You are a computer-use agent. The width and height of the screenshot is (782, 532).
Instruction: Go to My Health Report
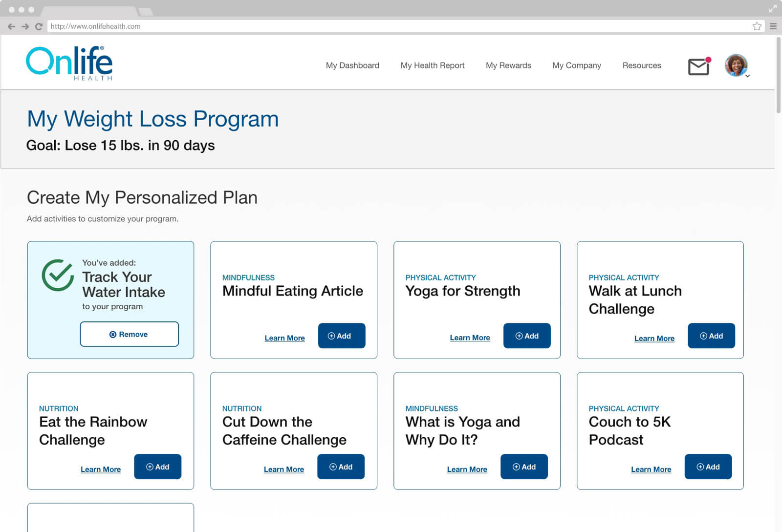[432, 65]
